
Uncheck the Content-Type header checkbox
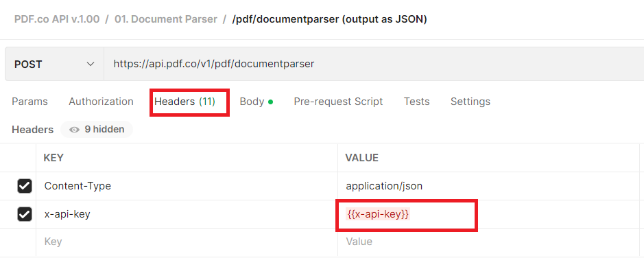24,186
